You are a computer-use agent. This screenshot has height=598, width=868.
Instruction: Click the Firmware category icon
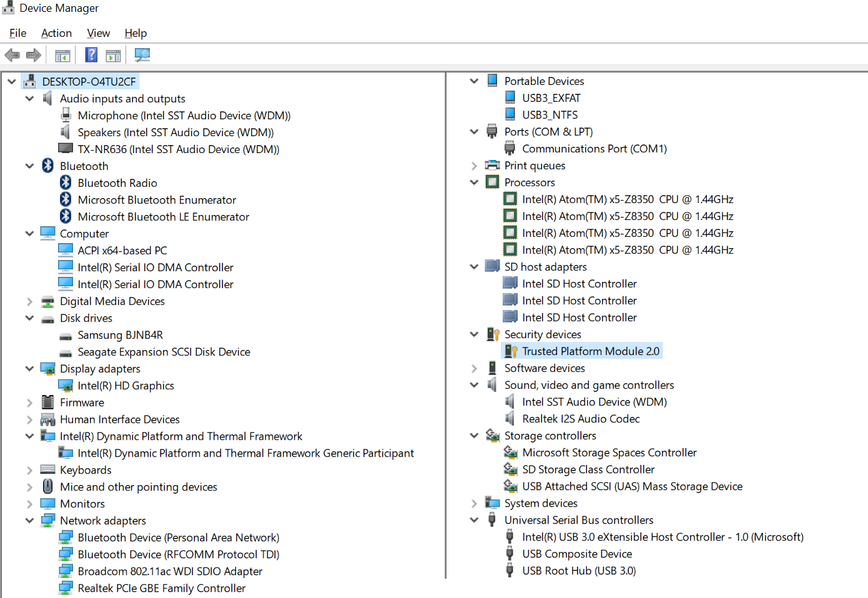click(47, 402)
